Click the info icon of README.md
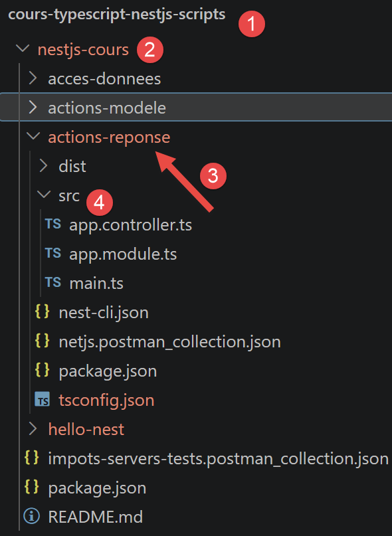The image size is (392, 536). pos(32,516)
